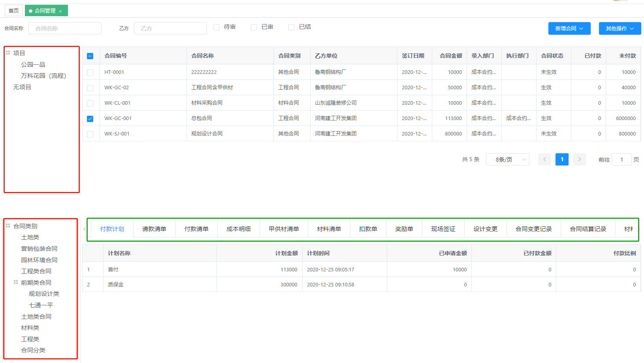Open the 新增合同 dropdown button
Screen dimensions: 644x363
569,28
